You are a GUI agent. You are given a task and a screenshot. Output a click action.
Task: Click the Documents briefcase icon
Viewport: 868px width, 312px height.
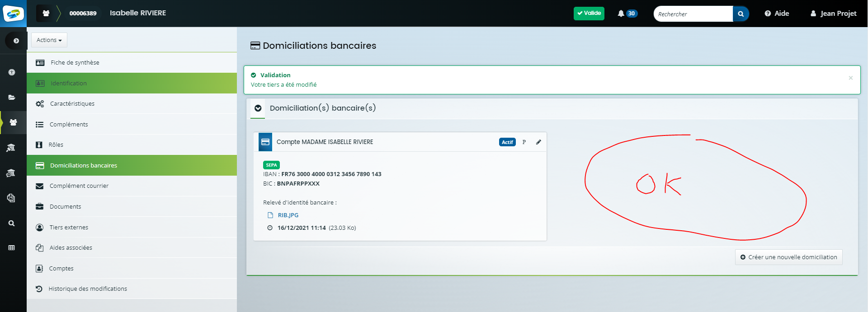39,207
